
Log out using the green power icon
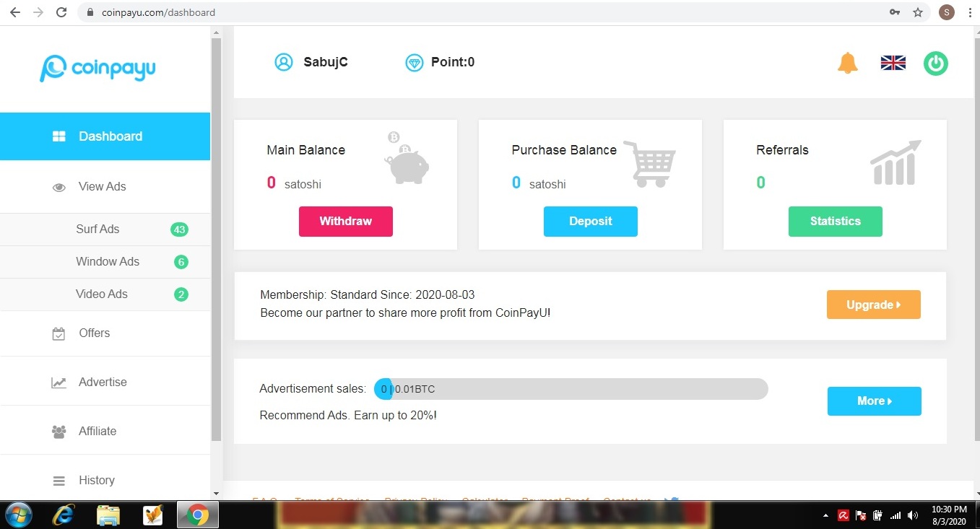pos(935,64)
